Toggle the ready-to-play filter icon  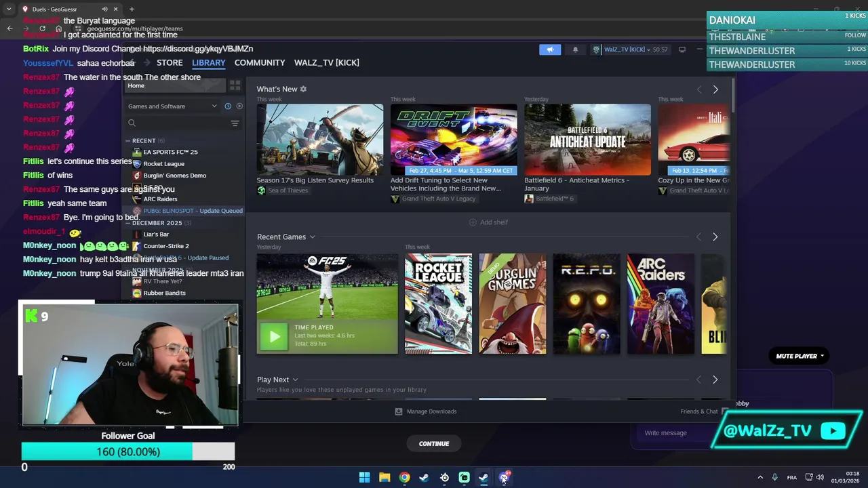(x=239, y=106)
